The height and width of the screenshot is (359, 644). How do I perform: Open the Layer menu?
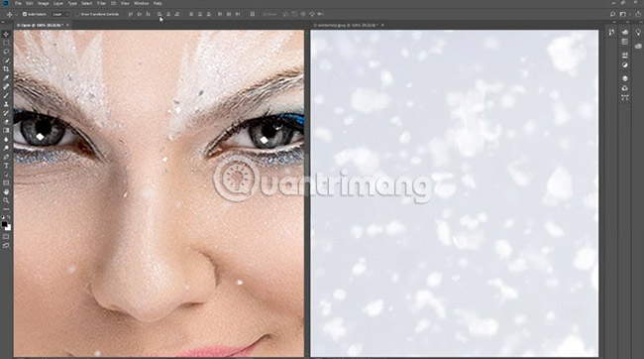58,3
